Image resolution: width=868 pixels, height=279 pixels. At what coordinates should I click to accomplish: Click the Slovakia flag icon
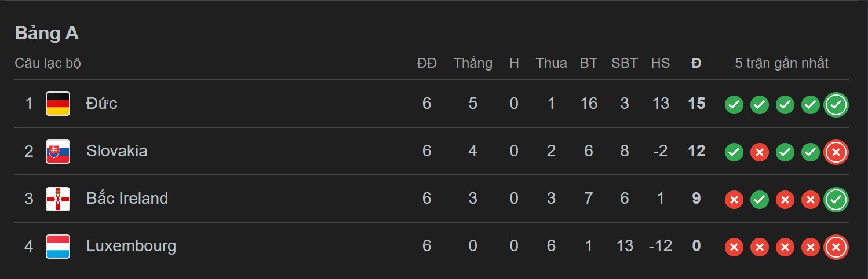click(x=58, y=151)
